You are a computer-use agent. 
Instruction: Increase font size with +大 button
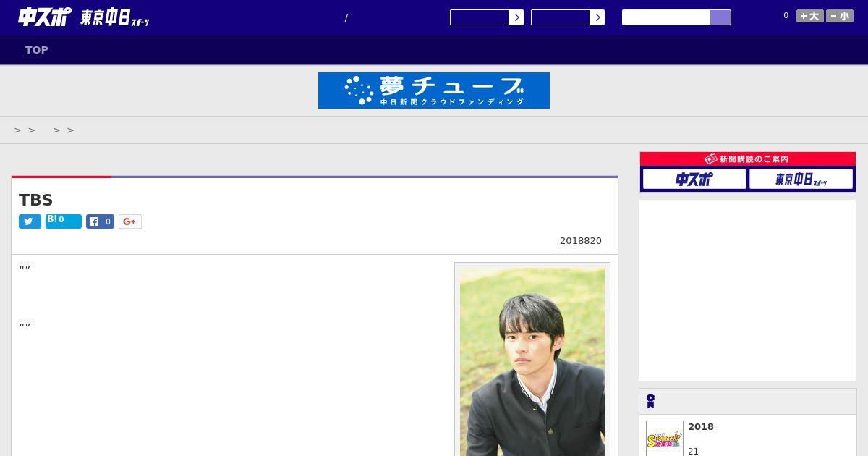[810, 16]
